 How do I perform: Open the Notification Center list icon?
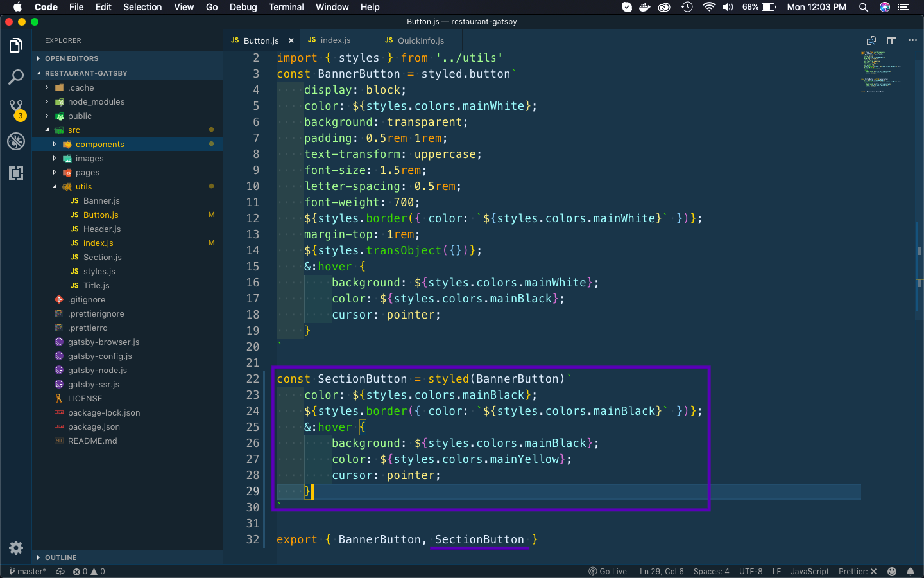[904, 7]
